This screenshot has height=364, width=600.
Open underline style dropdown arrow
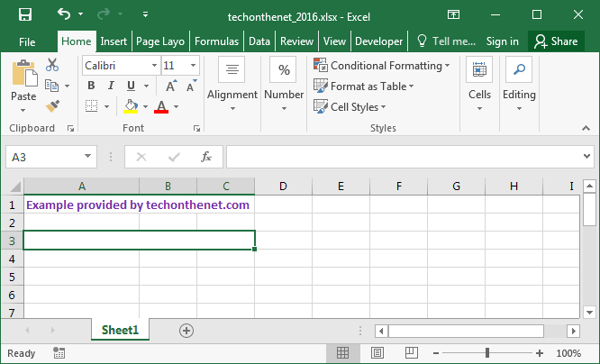[x=146, y=86]
